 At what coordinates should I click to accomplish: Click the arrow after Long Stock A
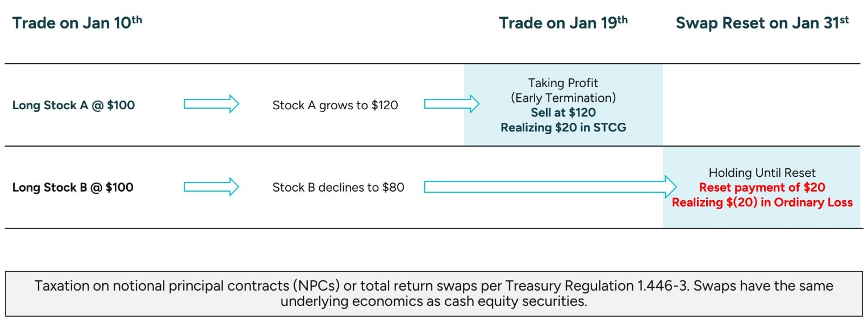click(211, 104)
